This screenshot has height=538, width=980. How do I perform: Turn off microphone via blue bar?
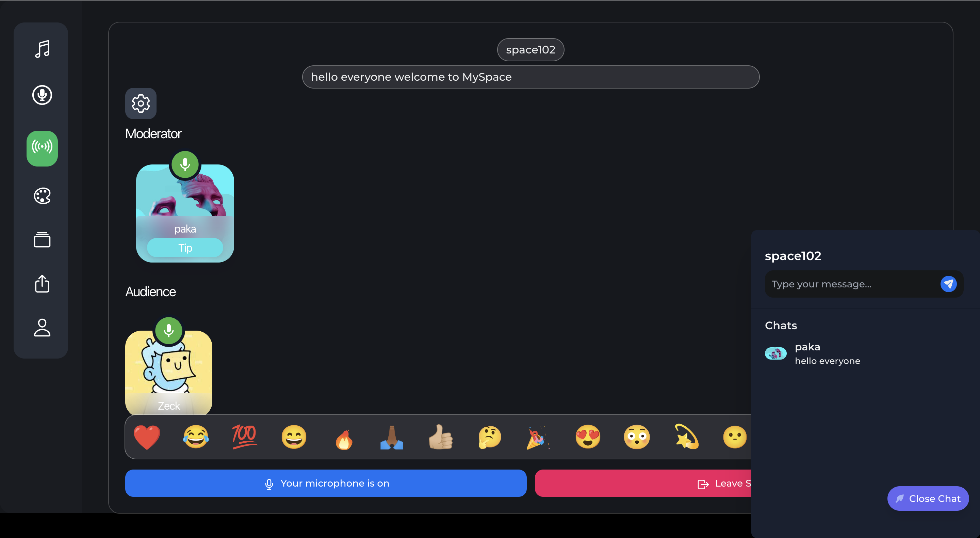click(325, 483)
